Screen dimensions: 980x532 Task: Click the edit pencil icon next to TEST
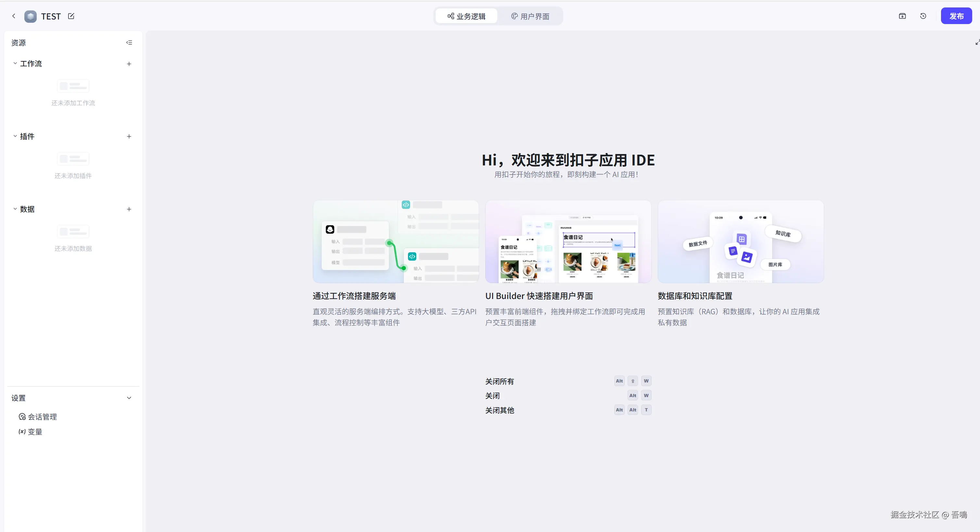click(71, 16)
